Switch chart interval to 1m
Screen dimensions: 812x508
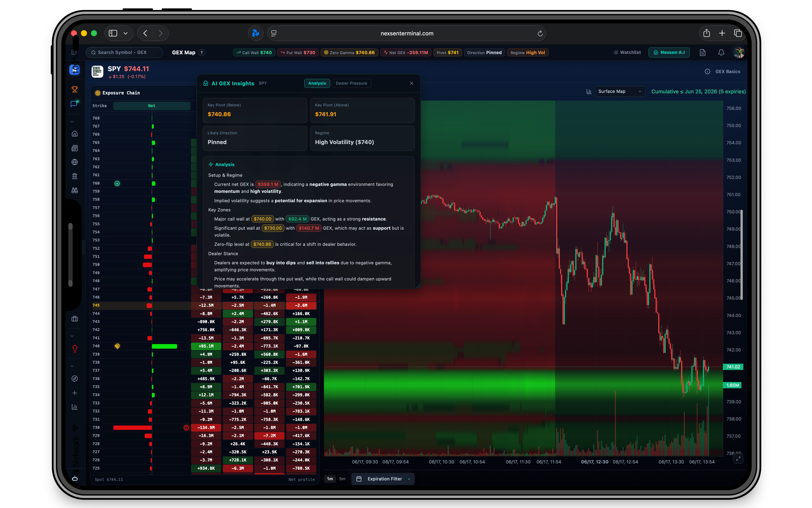330,479
